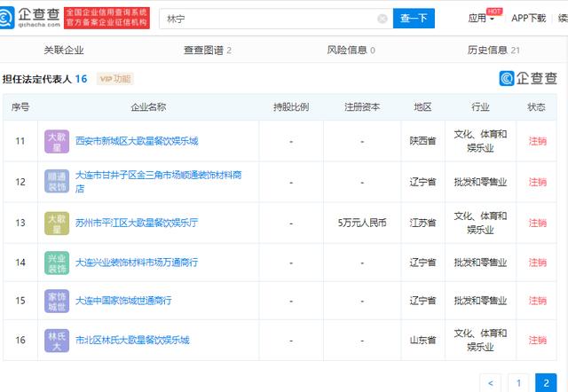Click 辽宁省 cell in row 12
568x392 pixels.
[x=422, y=182]
